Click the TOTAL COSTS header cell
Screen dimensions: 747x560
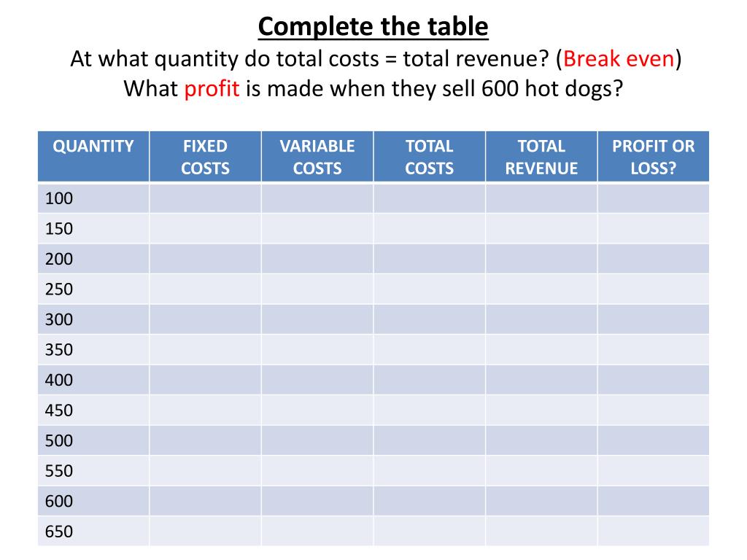(x=429, y=157)
